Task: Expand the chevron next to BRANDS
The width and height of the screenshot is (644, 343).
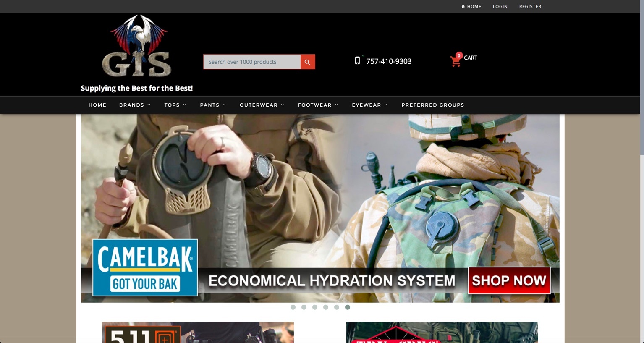Action: 149,105
